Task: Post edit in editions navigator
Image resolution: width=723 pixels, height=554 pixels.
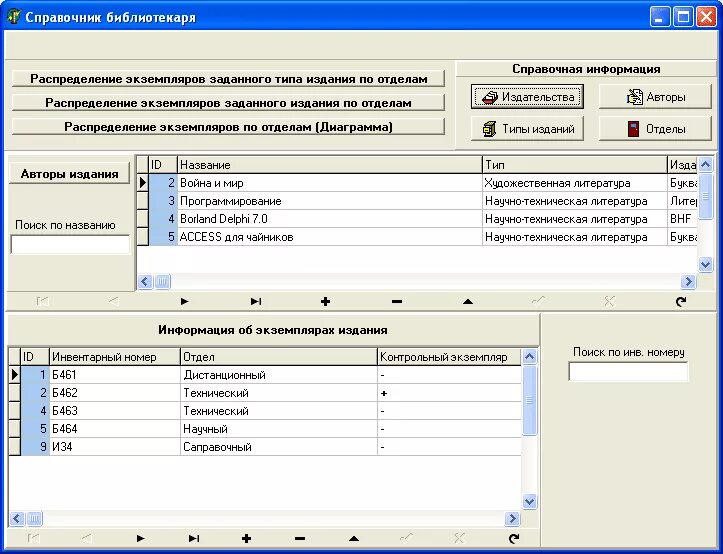Action: point(539,302)
